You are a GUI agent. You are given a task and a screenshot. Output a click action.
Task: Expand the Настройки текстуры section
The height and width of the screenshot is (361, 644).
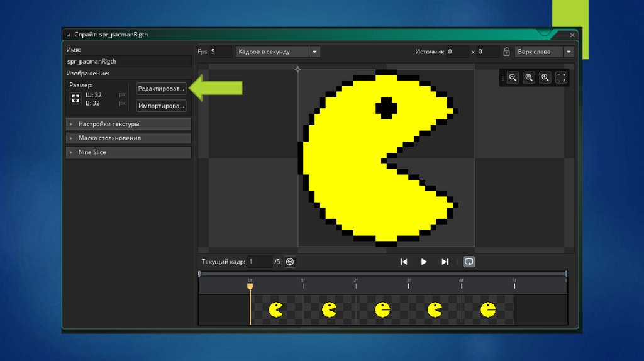pos(128,124)
